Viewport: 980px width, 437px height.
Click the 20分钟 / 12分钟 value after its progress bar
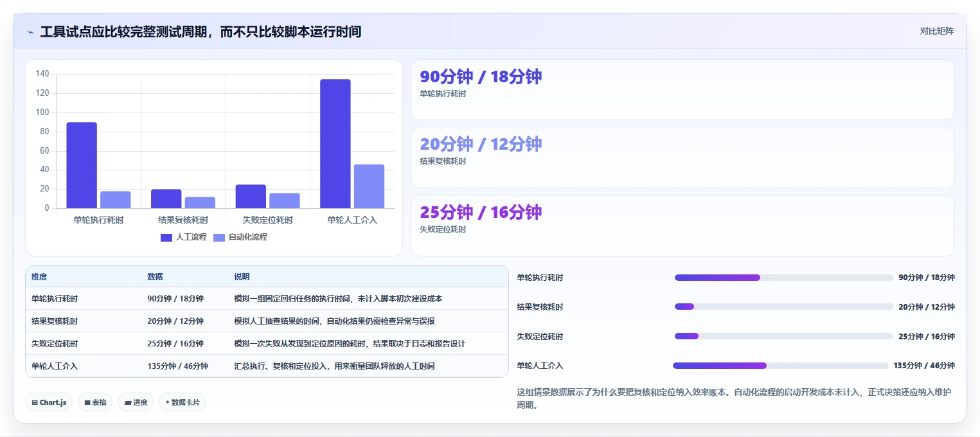point(927,307)
